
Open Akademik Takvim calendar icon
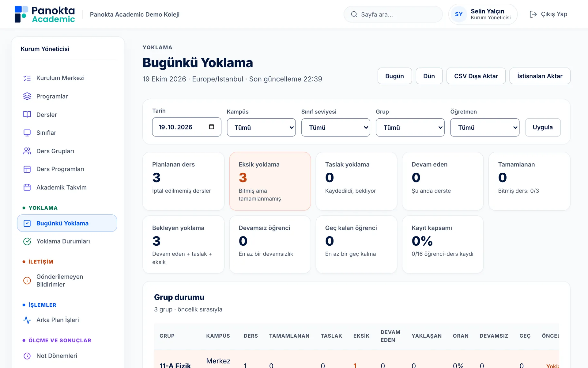pos(27,187)
